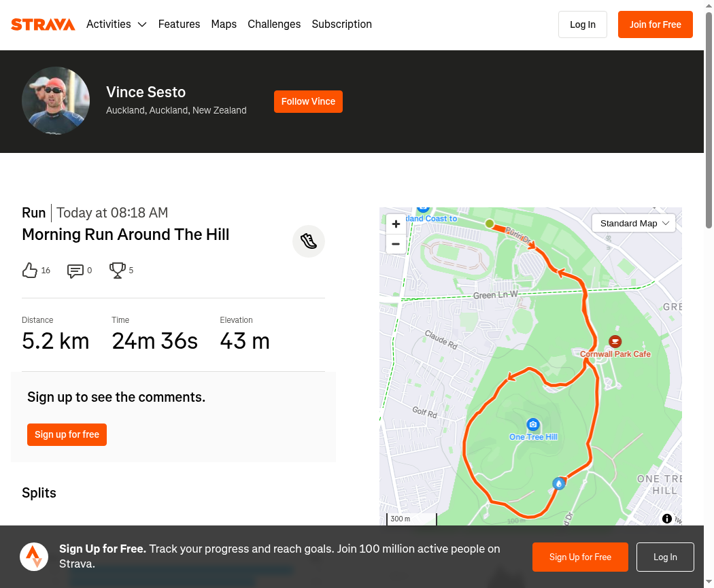
Task: Click the Golf Rd map label
Action: tap(424, 413)
